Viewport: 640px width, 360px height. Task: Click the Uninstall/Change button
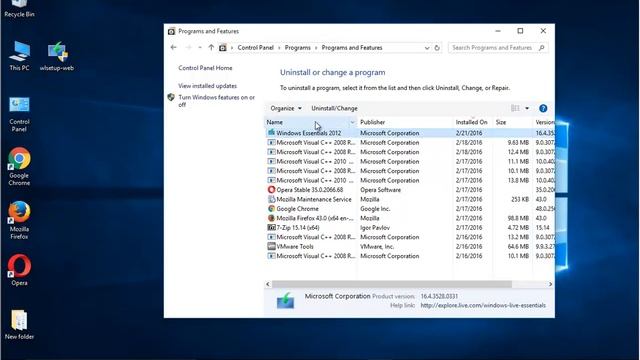coord(334,108)
